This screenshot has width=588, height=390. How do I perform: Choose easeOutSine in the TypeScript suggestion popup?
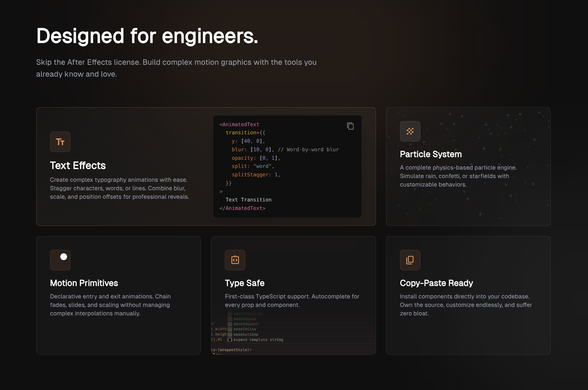tap(246, 334)
